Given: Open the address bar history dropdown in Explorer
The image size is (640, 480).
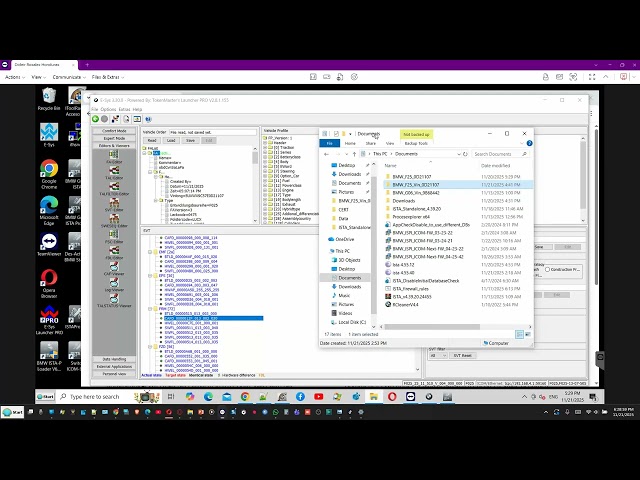Looking at the screenshot, I should (459, 154).
